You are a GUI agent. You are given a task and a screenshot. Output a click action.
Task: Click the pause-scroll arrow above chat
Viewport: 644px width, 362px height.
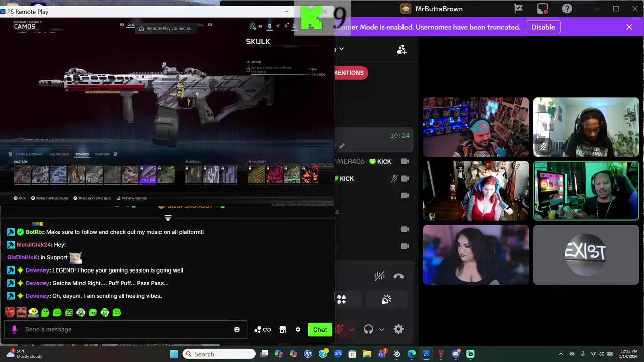[168, 218]
